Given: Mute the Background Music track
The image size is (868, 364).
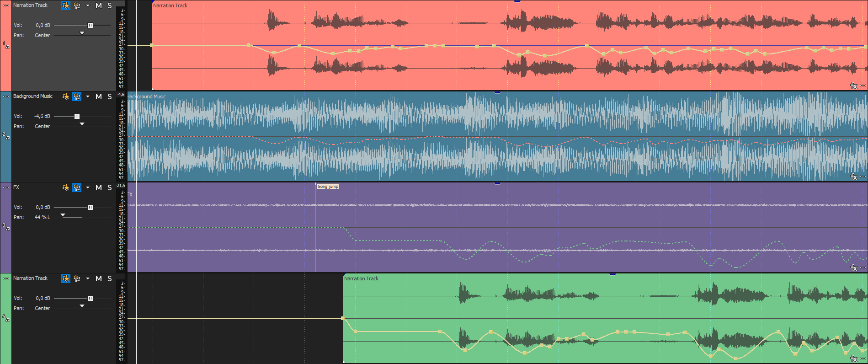Looking at the screenshot, I should (99, 96).
